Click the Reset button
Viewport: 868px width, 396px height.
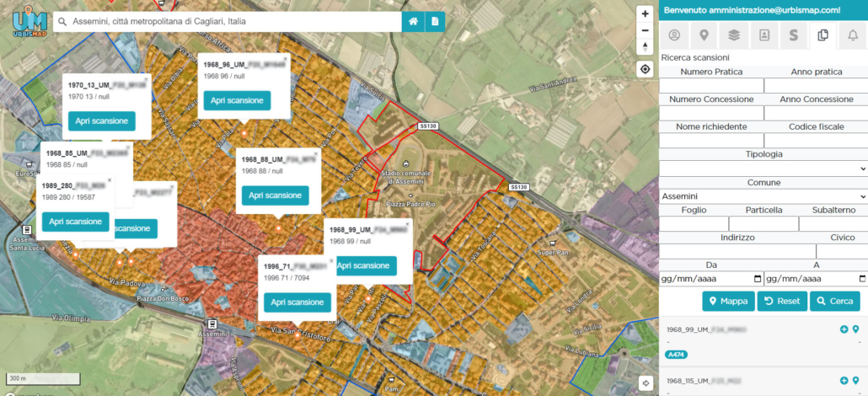pos(782,302)
